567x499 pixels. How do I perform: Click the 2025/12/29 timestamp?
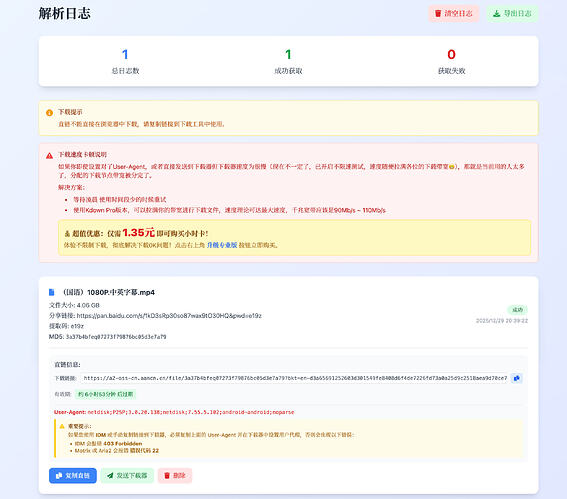point(502,321)
